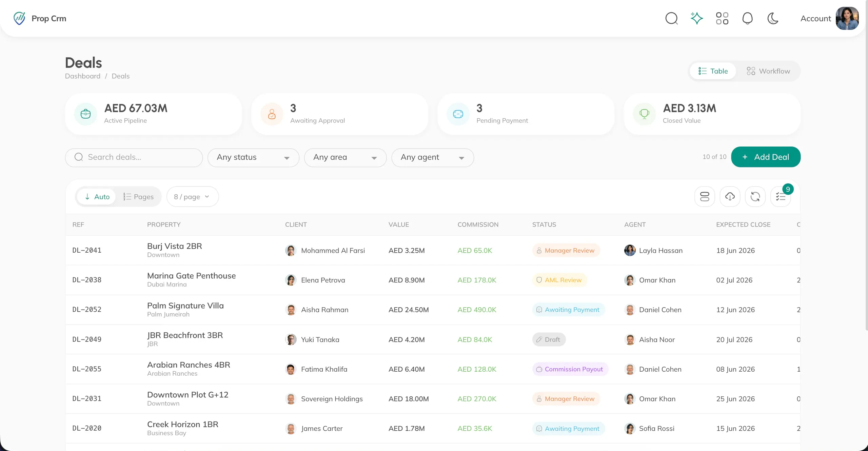Image resolution: width=868 pixels, height=451 pixels.
Task: Click Awaiting Payment badge for Palm Signature Villa
Action: pyautogui.click(x=568, y=310)
